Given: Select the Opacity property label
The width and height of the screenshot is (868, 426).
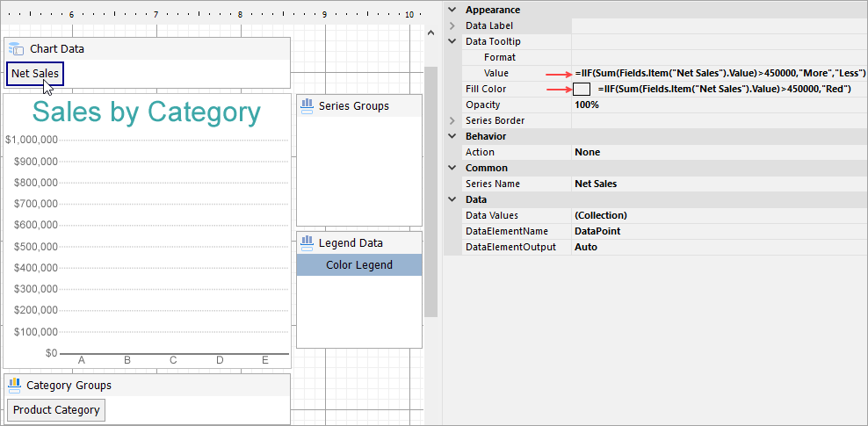Looking at the screenshot, I should coord(482,105).
